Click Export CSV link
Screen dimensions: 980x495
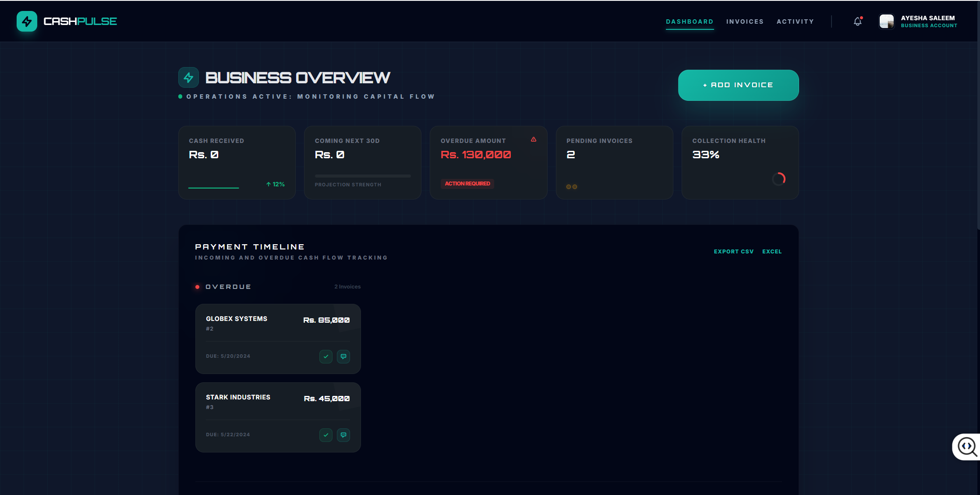pyautogui.click(x=733, y=252)
